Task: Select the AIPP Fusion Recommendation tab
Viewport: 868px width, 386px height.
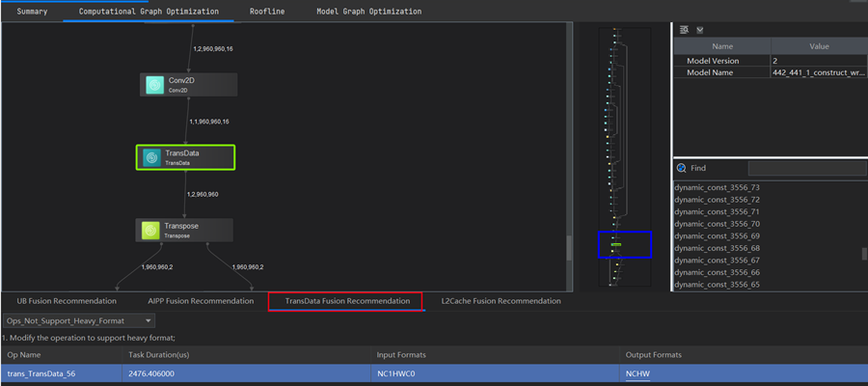Action: click(x=201, y=301)
